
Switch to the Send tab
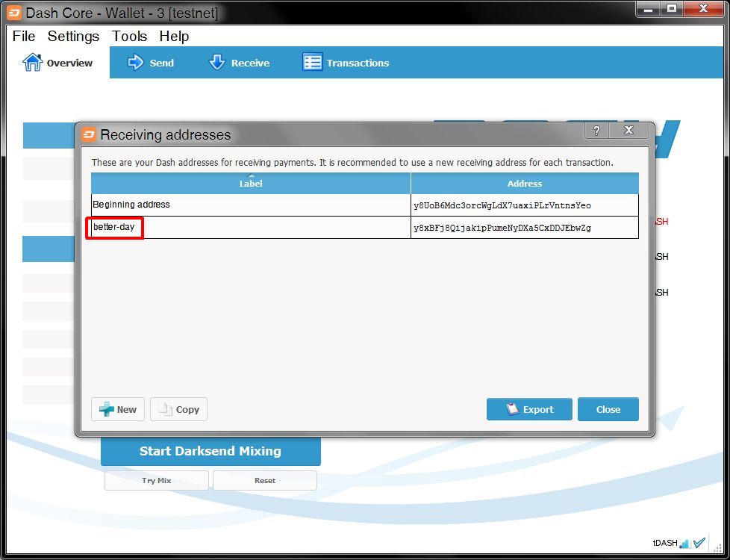point(150,63)
